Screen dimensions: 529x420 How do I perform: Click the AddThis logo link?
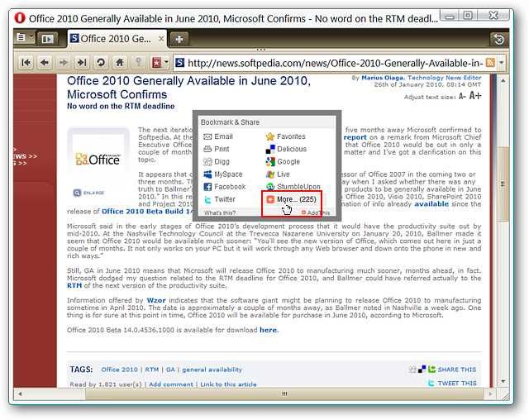[316, 212]
